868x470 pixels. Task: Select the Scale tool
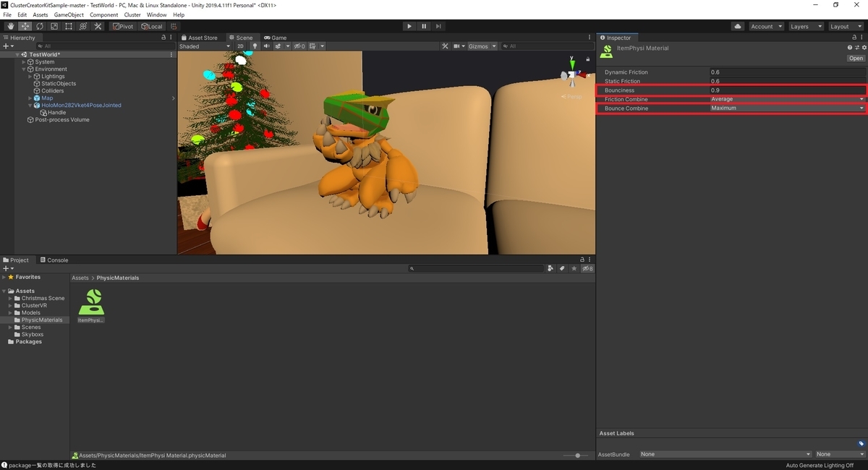[x=54, y=26]
